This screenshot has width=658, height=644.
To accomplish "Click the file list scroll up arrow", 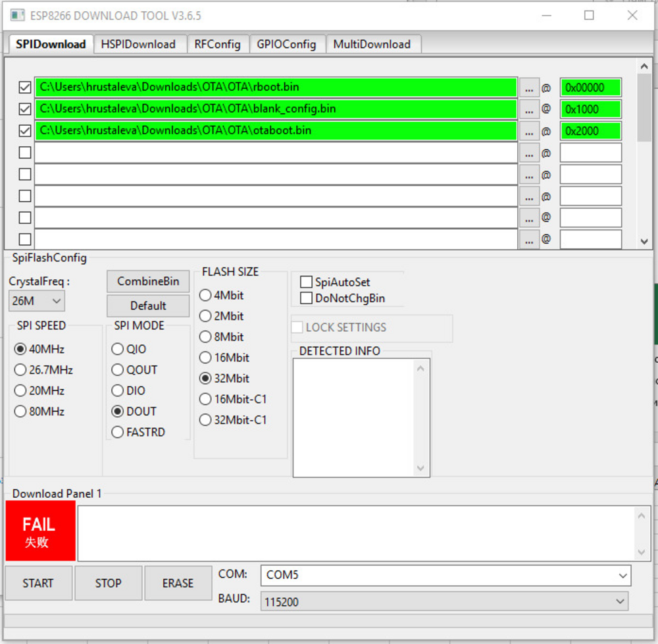I will [644, 67].
